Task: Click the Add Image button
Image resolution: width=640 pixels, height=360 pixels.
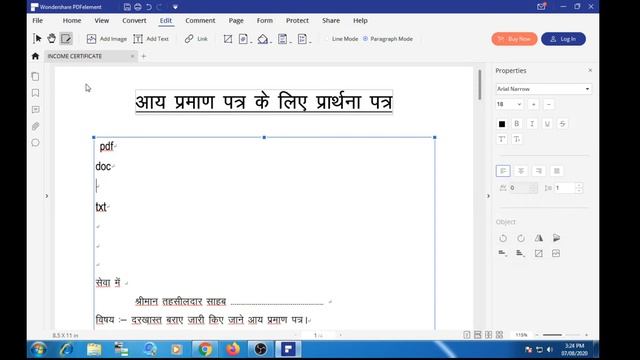Action: point(107,39)
